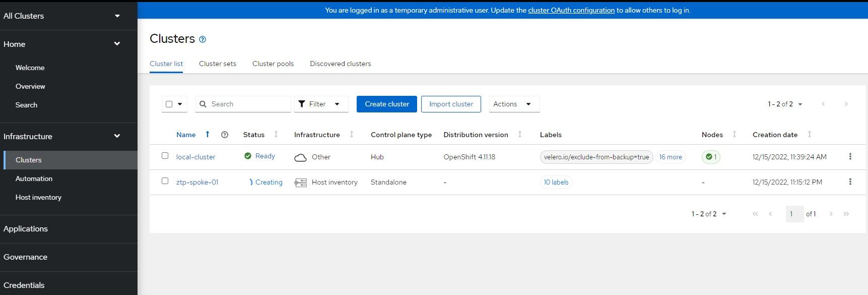Viewport: 868px width, 295px height.
Task: Select the local-cluster row checkbox
Action: pyautogui.click(x=165, y=156)
